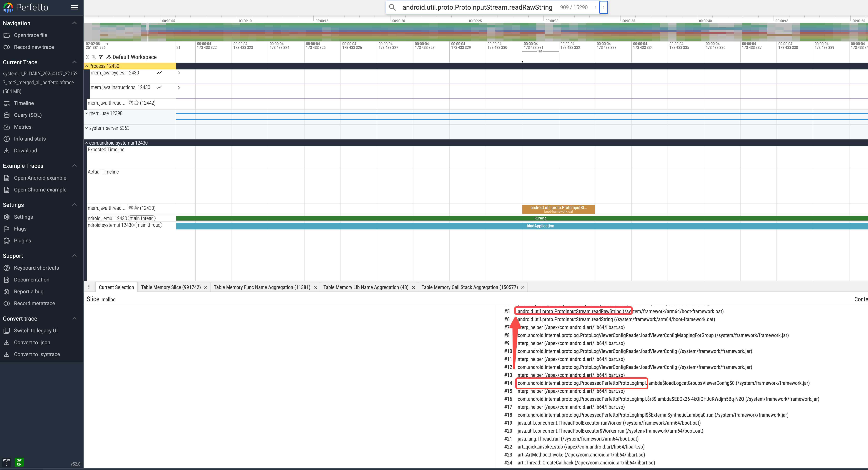Open the Metrics page
The image size is (868, 470).
point(23,127)
